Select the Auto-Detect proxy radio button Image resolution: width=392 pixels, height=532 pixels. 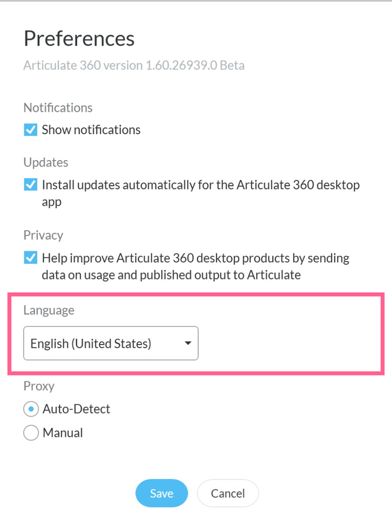click(x=31, y=410)
